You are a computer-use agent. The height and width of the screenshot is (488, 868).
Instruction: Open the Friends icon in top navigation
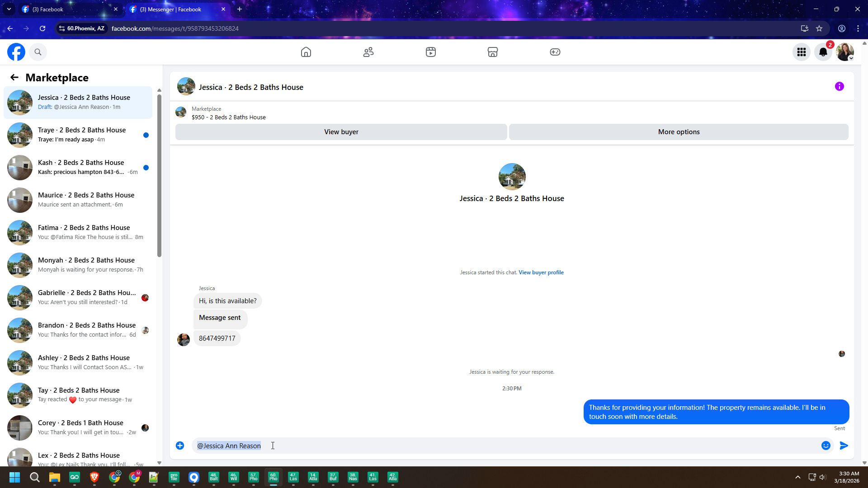coord(368,52)
